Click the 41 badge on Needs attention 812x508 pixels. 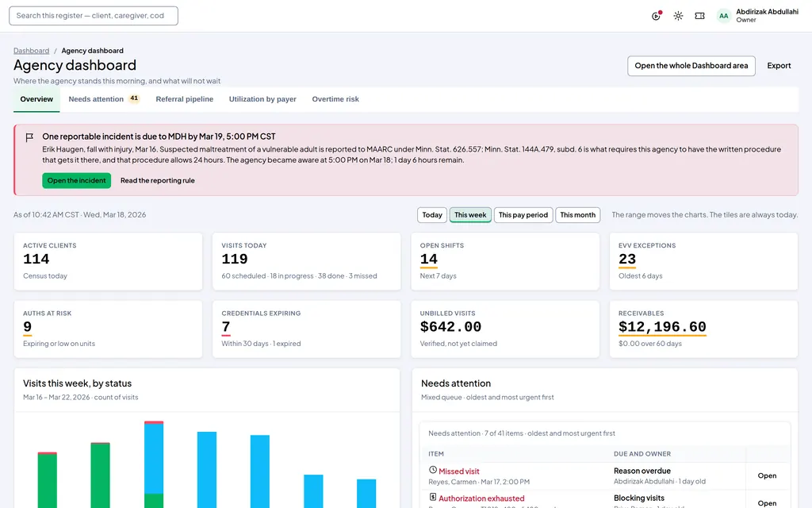point(134,98)
